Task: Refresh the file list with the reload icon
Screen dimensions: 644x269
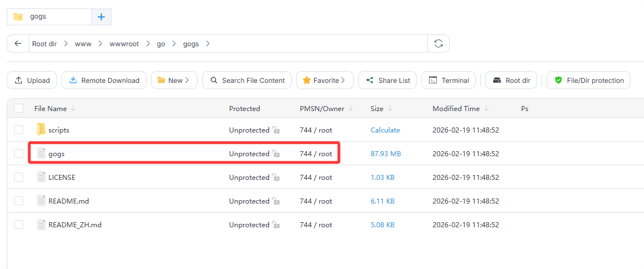Action: (439, 43)
